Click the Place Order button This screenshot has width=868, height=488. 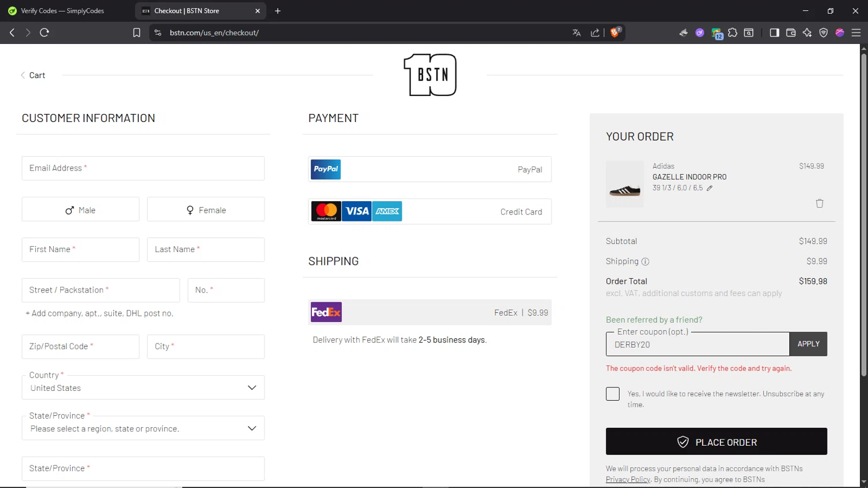tap(716, 442)
